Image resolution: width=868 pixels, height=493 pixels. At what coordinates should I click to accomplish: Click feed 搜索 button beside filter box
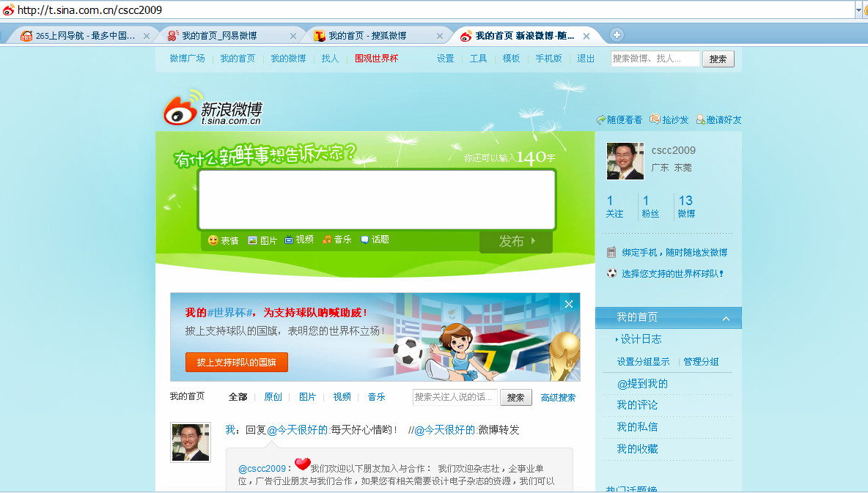tap(515, 397)
